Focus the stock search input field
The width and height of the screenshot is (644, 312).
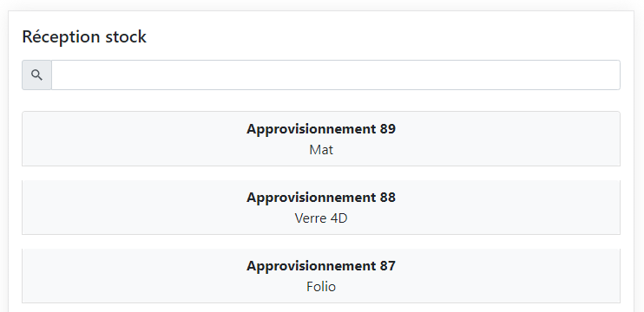(336, 75)
